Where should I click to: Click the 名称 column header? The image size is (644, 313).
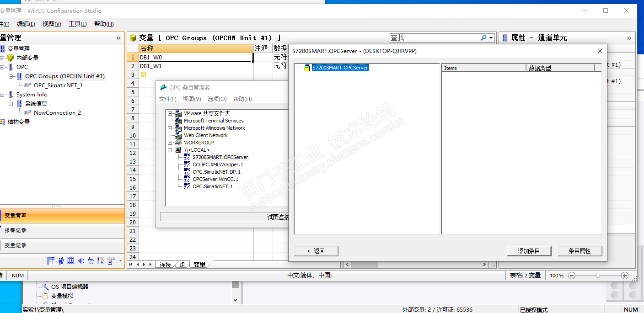click(196, 48)
